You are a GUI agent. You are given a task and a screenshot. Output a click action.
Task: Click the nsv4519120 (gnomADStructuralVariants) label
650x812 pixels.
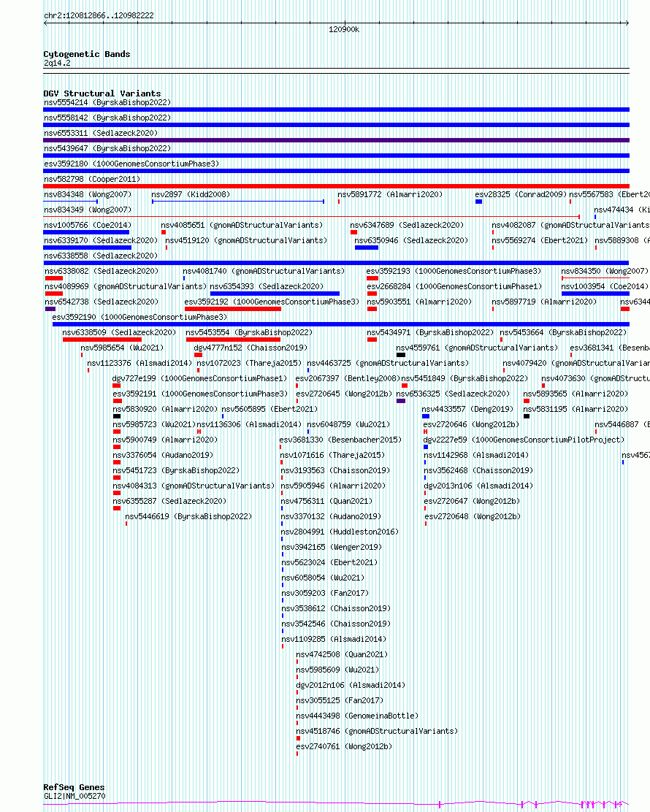246,240
